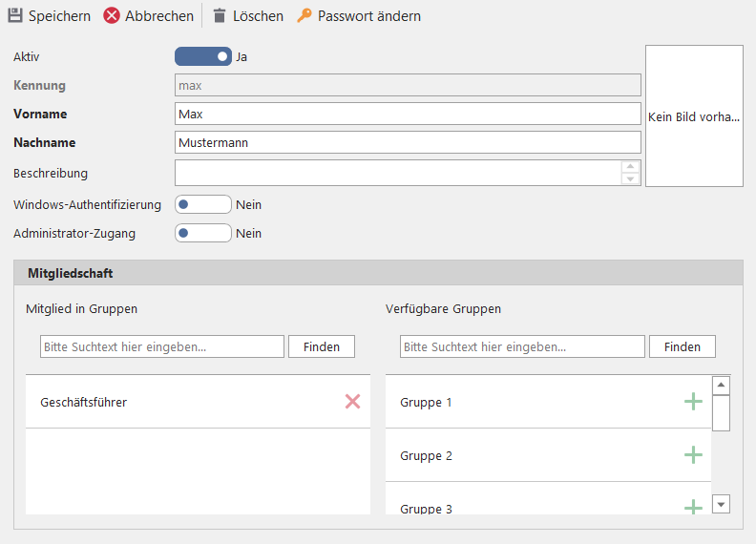
Task: Click Finden button for member groups
Action: (322, 346)
